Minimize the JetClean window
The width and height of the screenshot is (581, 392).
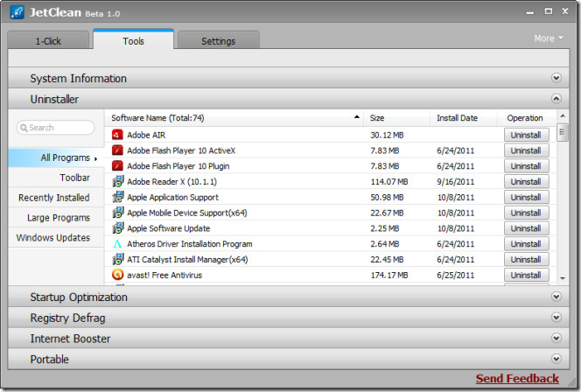[x=530, y=12]
